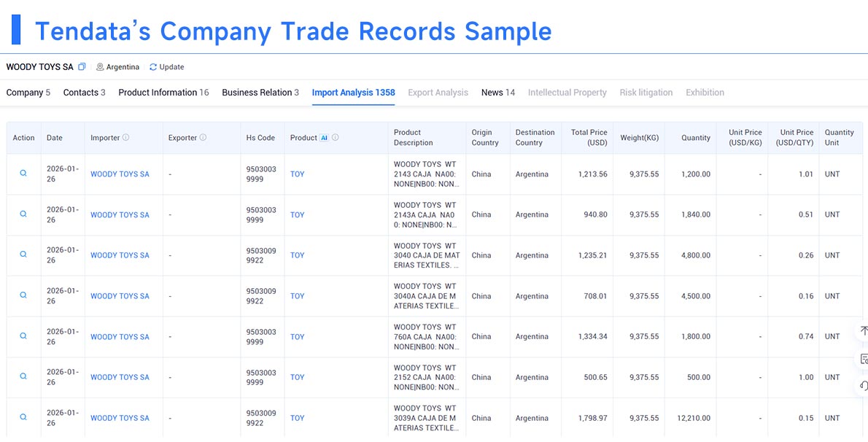
Task: Click TOY product link in 1,334.34 row
Action: [298, 336]
